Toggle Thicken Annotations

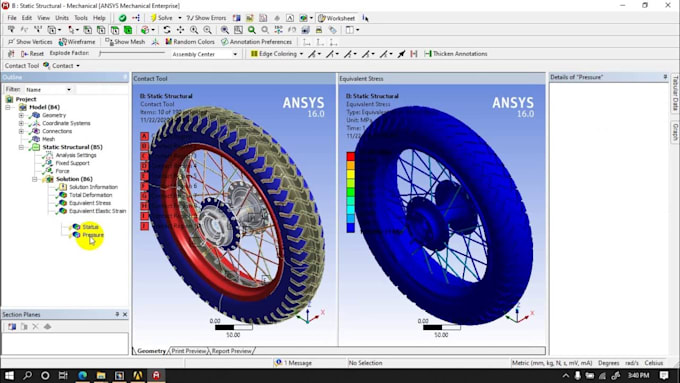[x=456, y=54]
